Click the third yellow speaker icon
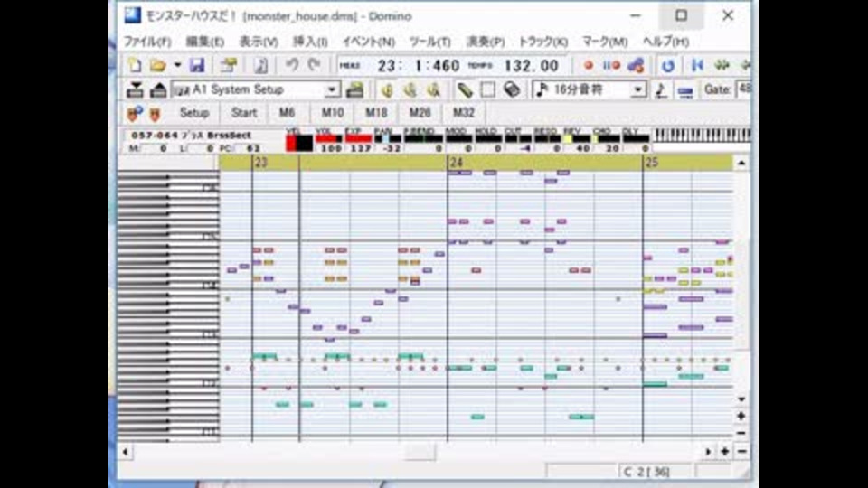Image resolution: width=868 pixels, height=488 pixels. [x=433, y=89]
